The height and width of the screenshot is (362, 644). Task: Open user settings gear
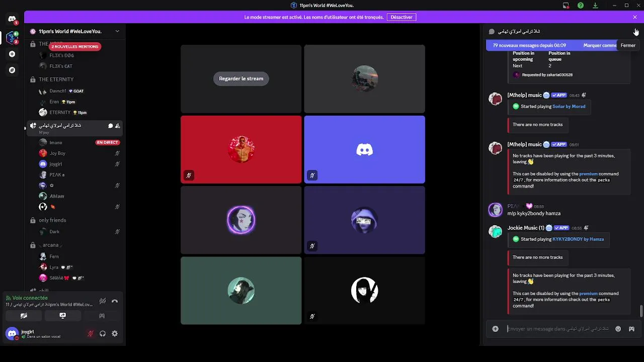tap(115, 333)
